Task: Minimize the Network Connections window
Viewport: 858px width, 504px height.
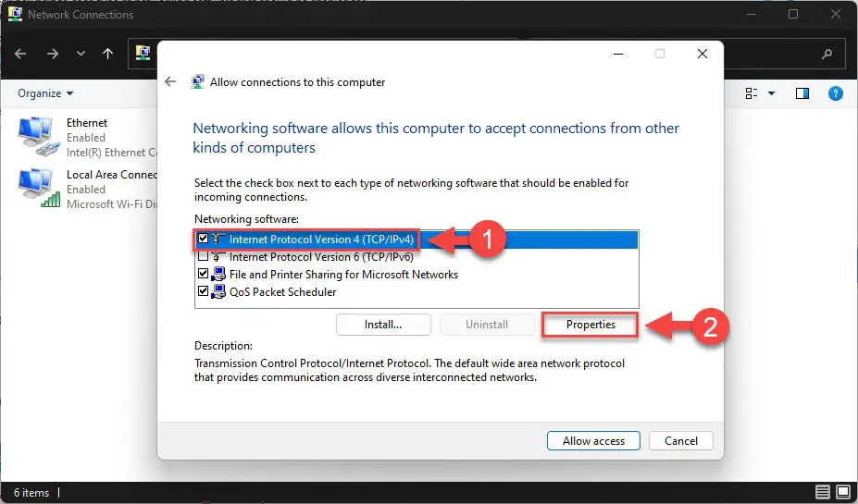Action: pyautogui.click(x=752, y=14)
